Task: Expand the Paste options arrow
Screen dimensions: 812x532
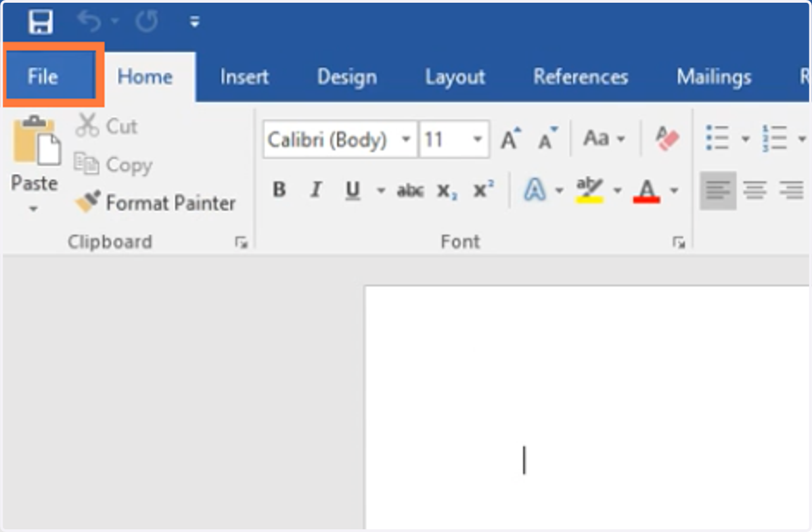Action: click(34, 209)
